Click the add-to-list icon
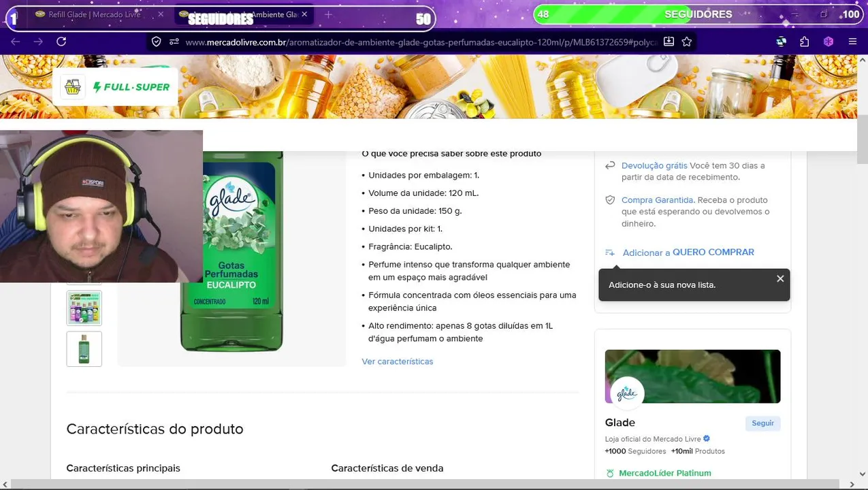 (610, 252)
